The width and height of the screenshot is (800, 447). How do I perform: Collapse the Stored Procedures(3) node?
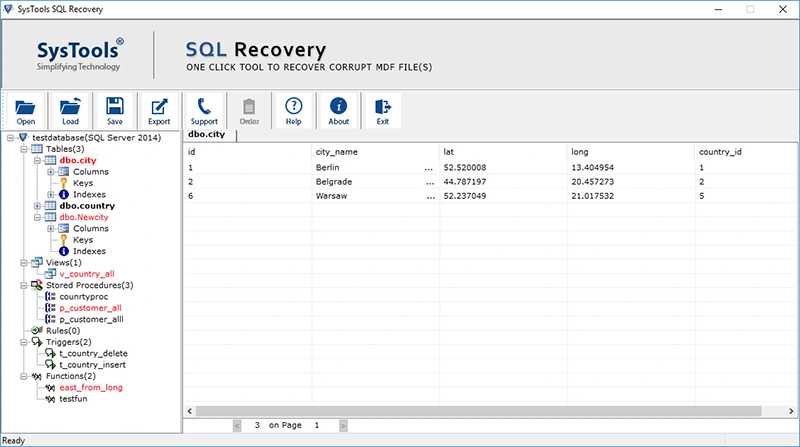(23, 285)
